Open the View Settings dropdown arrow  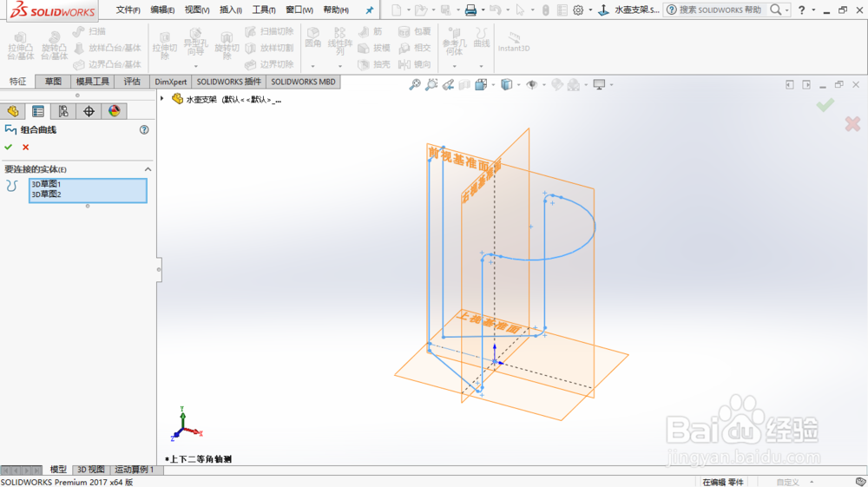(611, 85)
